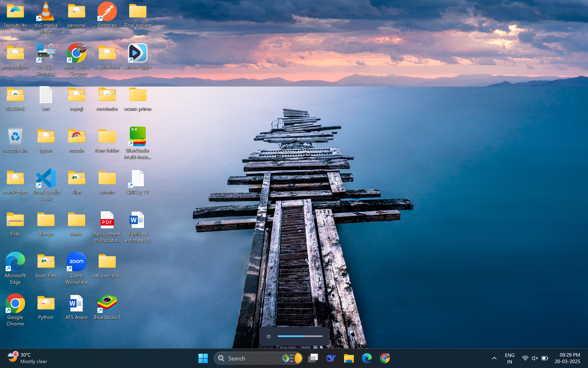Select the Google Chrome desktop shortcut
Viewport: 588px width, 368px height.
[x=15, y=303]
